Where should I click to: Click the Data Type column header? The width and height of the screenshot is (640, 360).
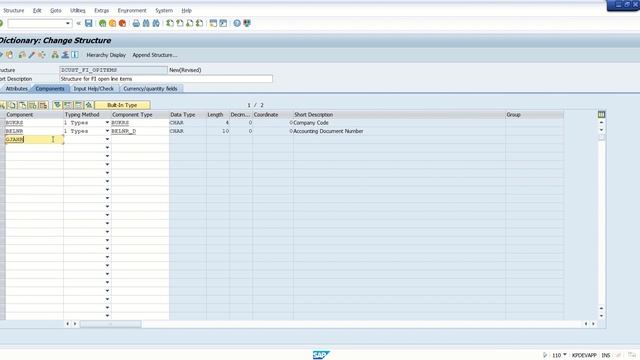pyautogui.click(x=187, y=114)
